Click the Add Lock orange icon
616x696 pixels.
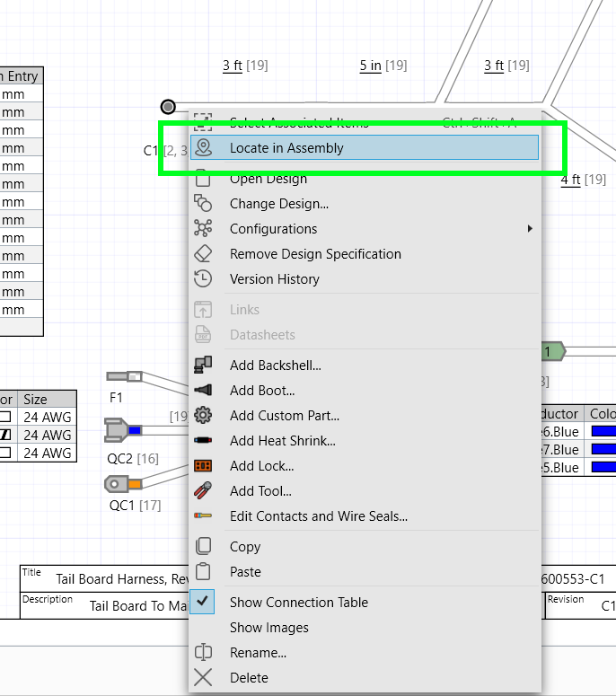tap(203, 465)
